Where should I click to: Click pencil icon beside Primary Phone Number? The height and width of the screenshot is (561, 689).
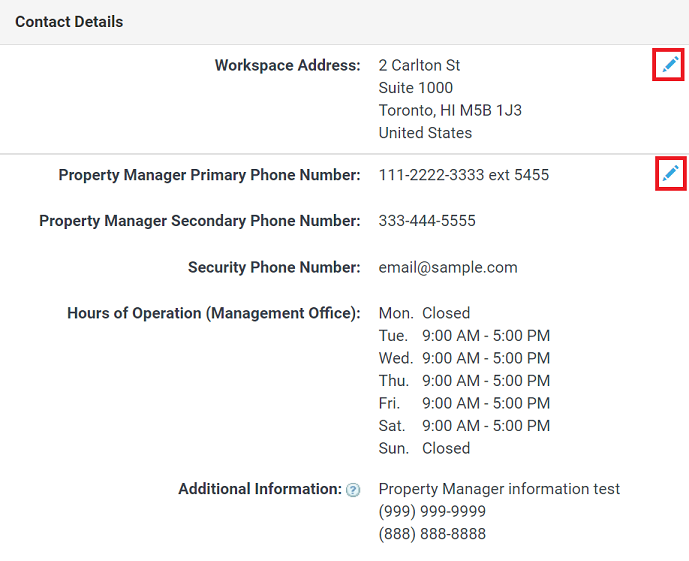(671, 173)
